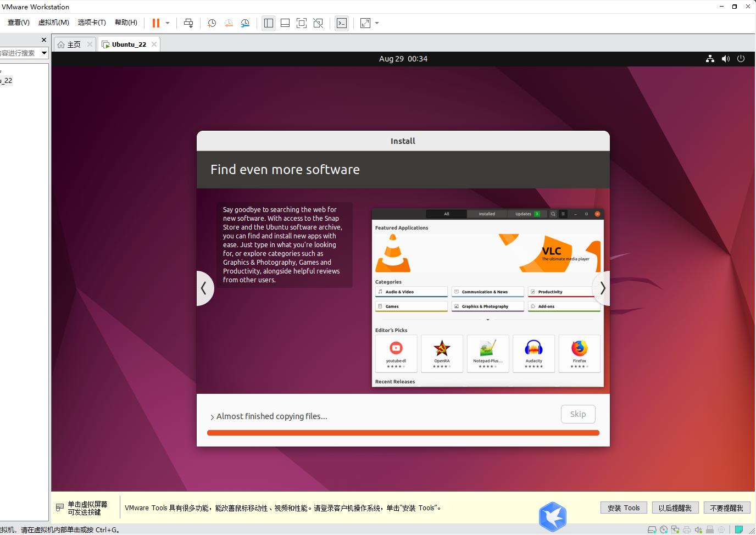Select the Ubuntu_22 entry in the library tree
756x535 pixels.
[6, 80]
